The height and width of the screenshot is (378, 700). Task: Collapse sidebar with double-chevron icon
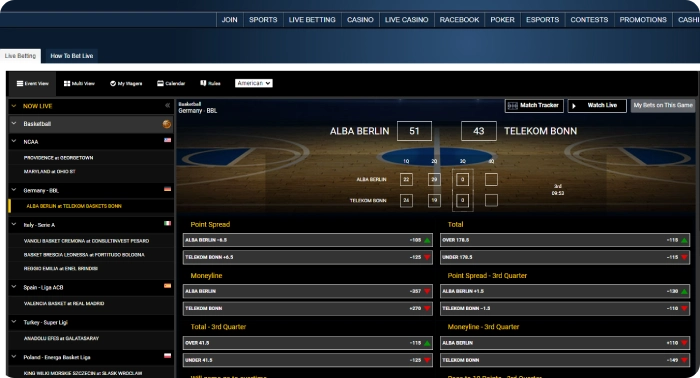(167, 106)
